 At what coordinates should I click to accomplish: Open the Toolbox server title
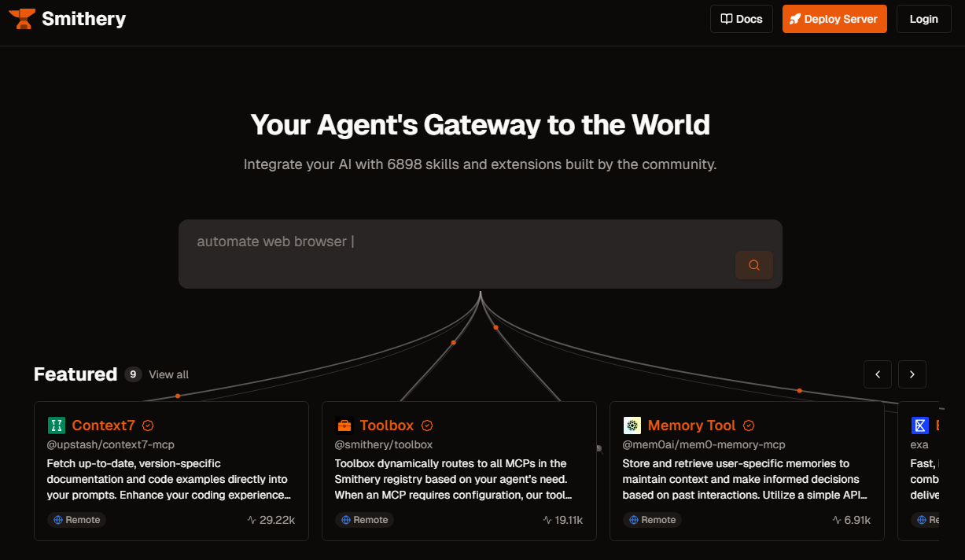387,426
